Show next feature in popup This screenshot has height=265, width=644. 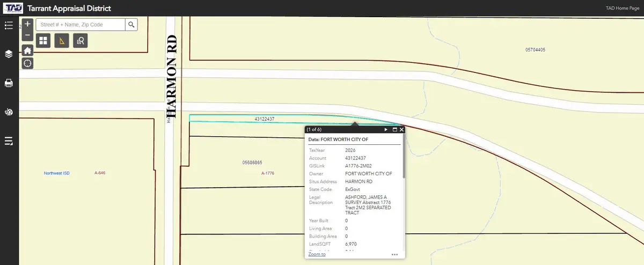(x=386, y=129)
